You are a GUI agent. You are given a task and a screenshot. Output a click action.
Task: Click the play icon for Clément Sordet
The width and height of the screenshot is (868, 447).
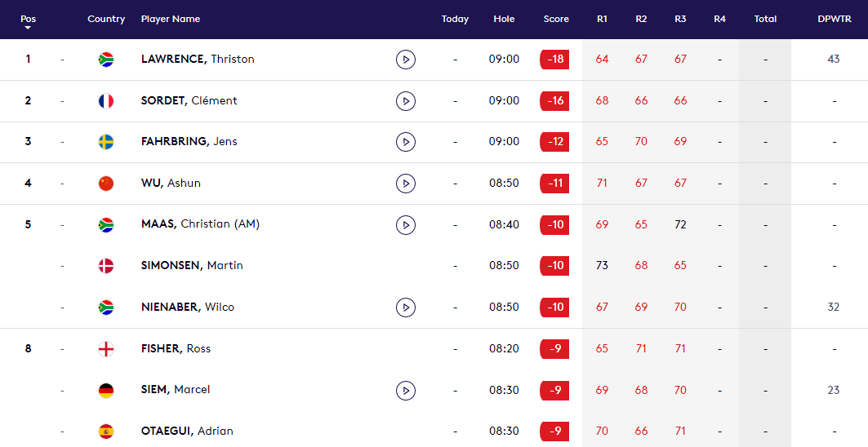(406, 101)
